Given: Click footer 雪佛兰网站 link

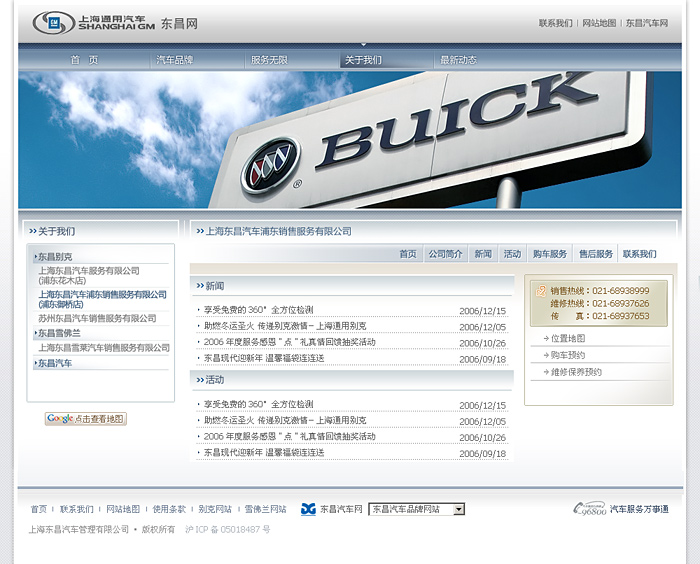Looking at the screenshot, I should (266, 509).
